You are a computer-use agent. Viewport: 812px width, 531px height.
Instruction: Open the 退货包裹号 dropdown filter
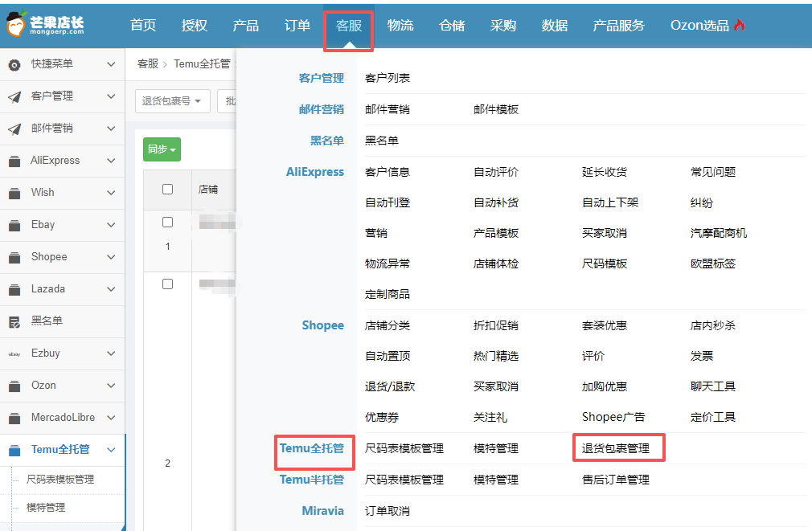tap(172, 101)
